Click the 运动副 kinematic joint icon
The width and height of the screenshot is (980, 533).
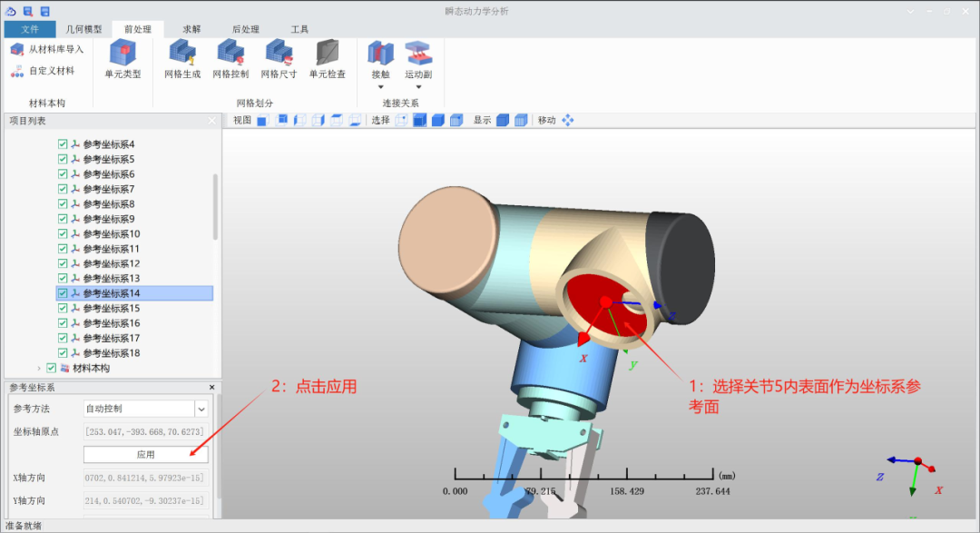(x=418, y=54)
